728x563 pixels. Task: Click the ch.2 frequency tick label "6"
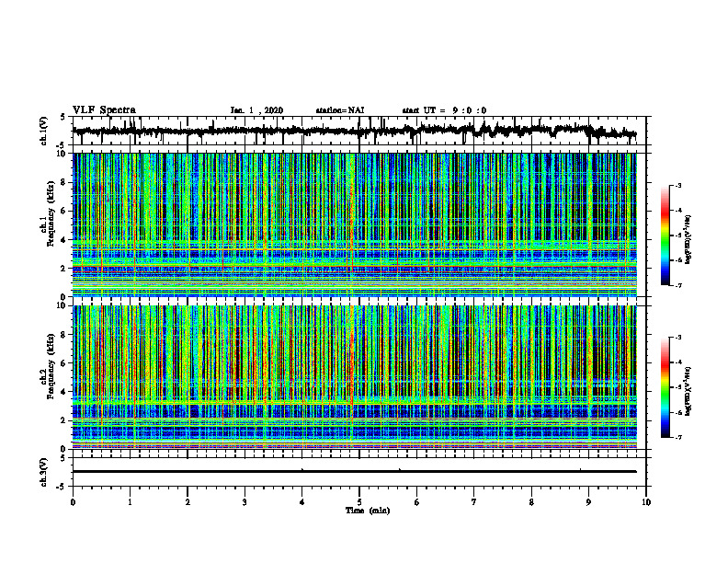tap(64, 363)
